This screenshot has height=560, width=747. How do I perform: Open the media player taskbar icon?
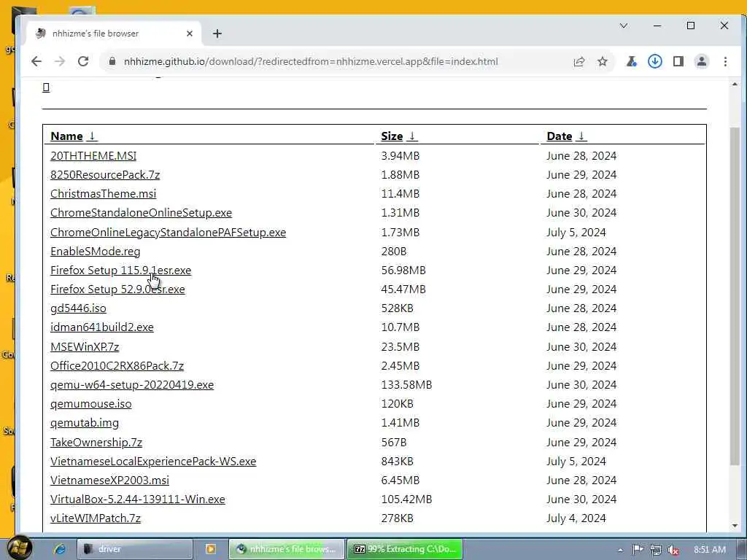[210, 549]
